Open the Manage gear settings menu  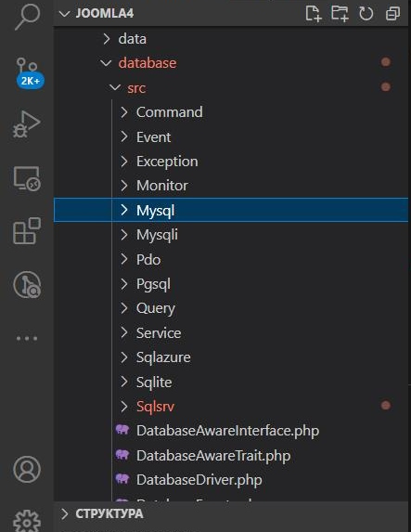coord(27,521)
